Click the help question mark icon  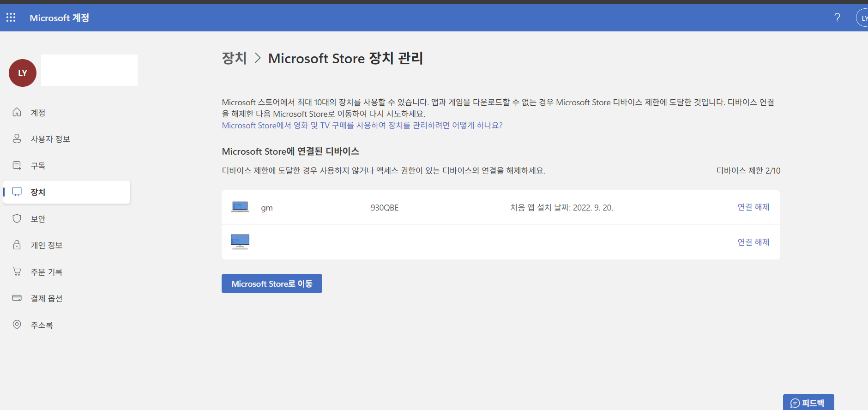(837, 18)
